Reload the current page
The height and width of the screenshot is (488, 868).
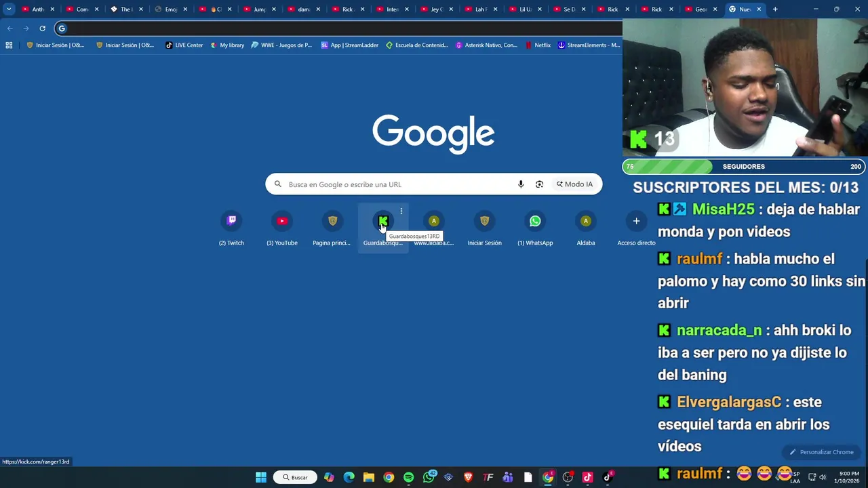[x=42, y=28]
